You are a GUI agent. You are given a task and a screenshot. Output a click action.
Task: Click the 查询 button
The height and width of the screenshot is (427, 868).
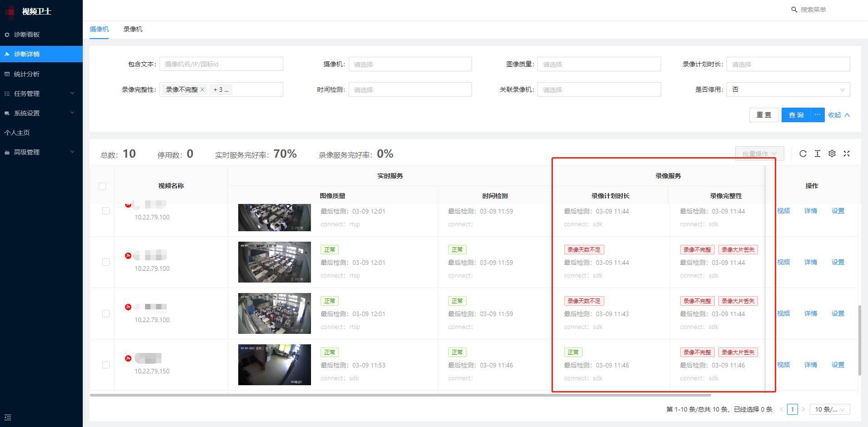796,115
